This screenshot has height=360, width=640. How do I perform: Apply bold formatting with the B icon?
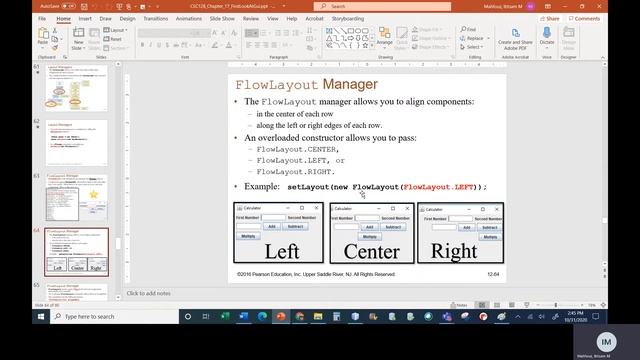[x=142, y=45]
